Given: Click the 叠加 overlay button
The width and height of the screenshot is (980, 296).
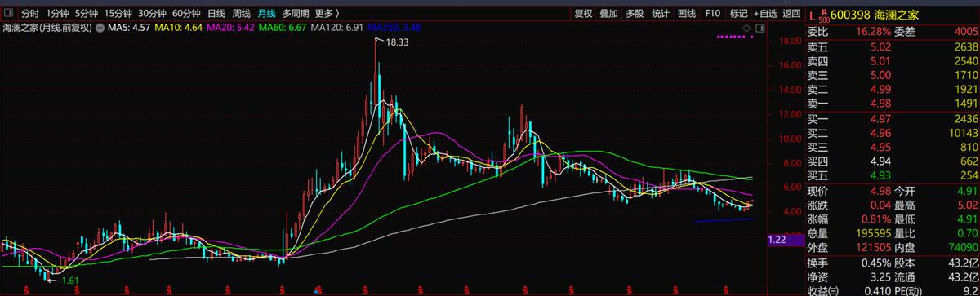Looking at the screenshot, I should coord(608,13).
